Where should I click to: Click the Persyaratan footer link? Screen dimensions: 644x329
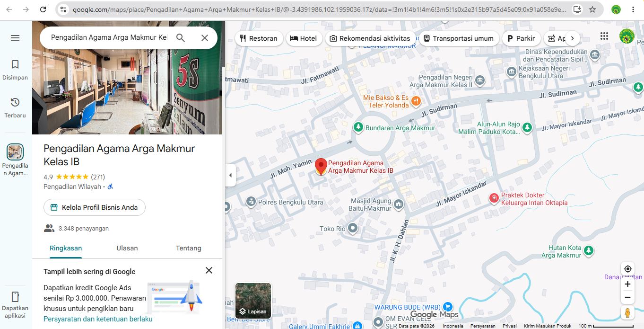click(x=483, y=326)
